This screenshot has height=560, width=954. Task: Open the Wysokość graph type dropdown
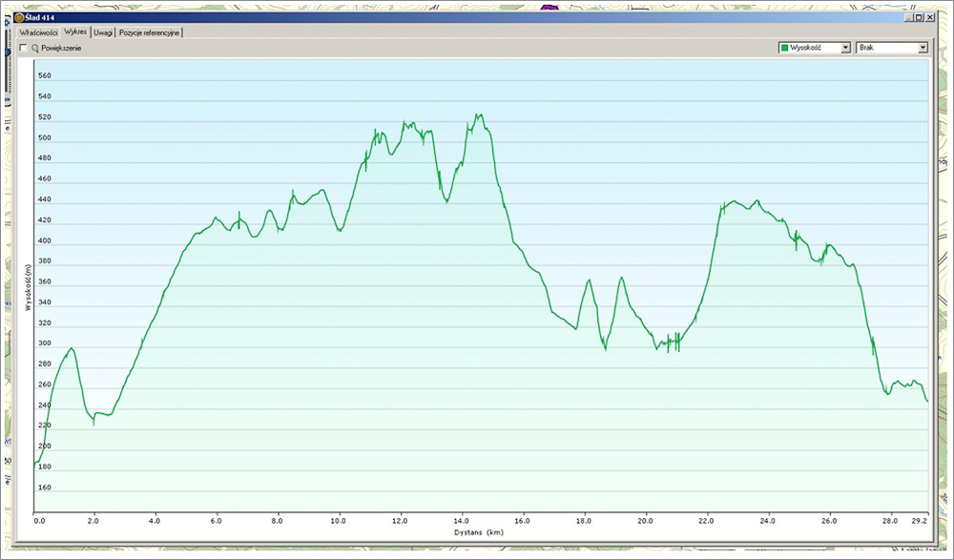pyautogui.click(x=814, y=48)
